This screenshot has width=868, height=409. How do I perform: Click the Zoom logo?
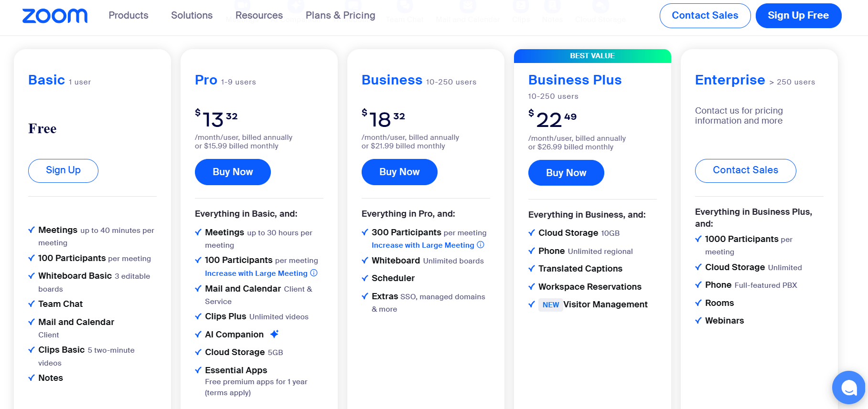pyautogui.click(x=55, y=16)
